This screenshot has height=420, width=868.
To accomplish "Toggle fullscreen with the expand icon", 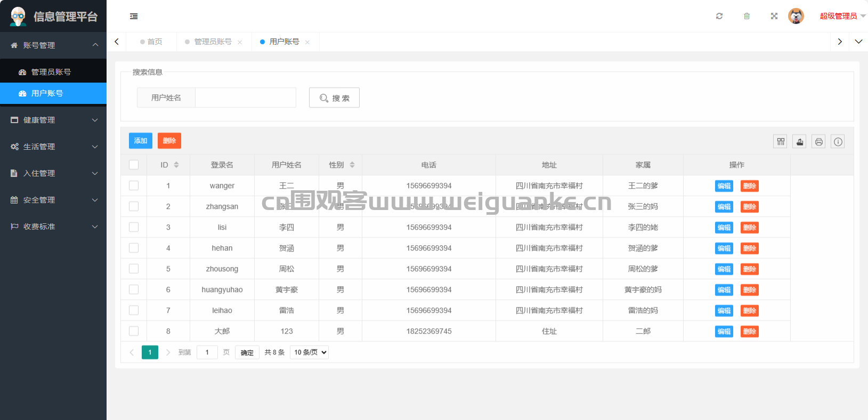I will [x=774, y=16].
